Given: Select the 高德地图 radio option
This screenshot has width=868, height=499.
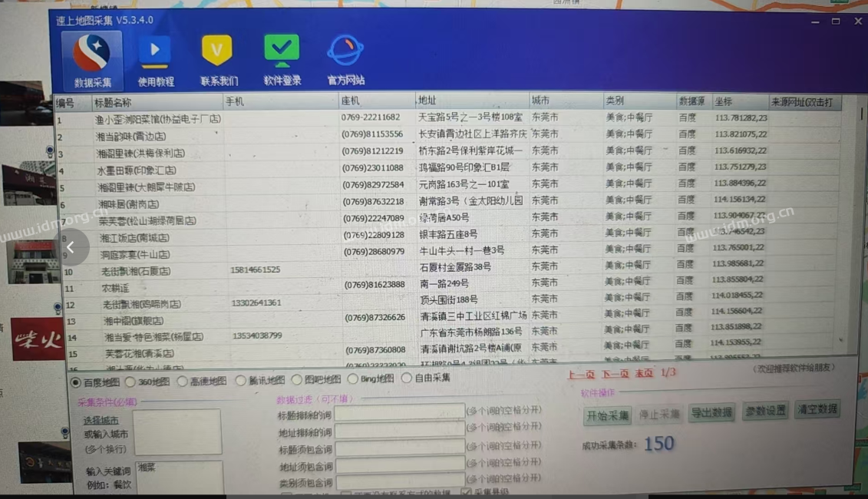Looking at the screenshot, I should coord(182,381).
